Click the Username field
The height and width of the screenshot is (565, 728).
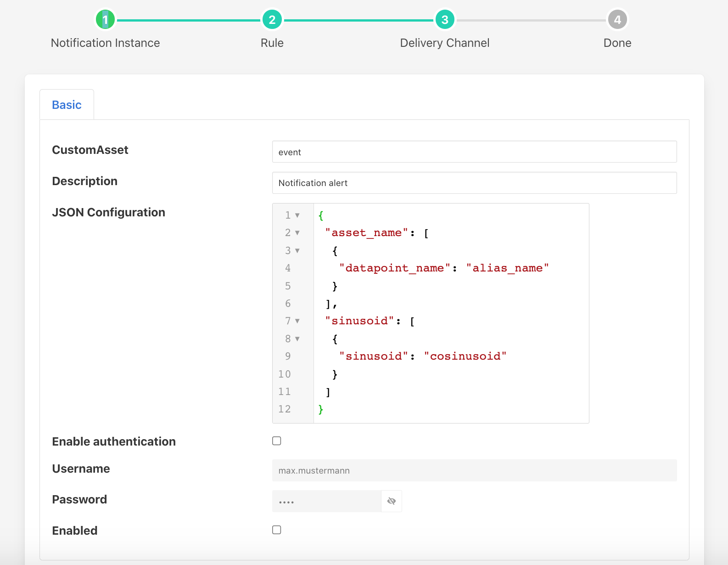point(474,470)
